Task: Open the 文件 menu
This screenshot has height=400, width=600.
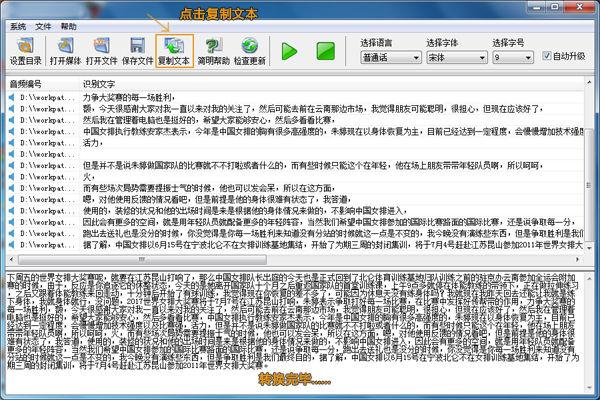Action: click(x=43, y=26)
